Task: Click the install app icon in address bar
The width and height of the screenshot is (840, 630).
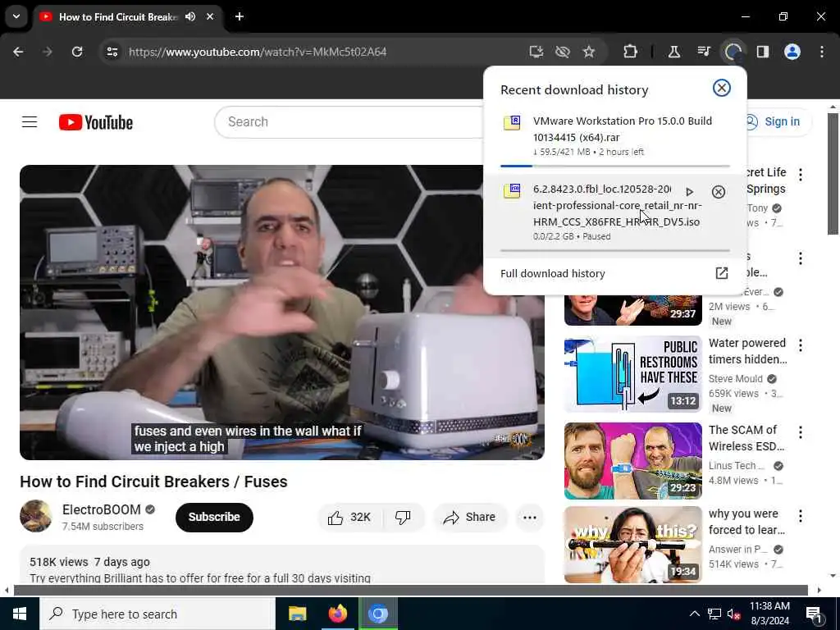Action: click(536, 52)
